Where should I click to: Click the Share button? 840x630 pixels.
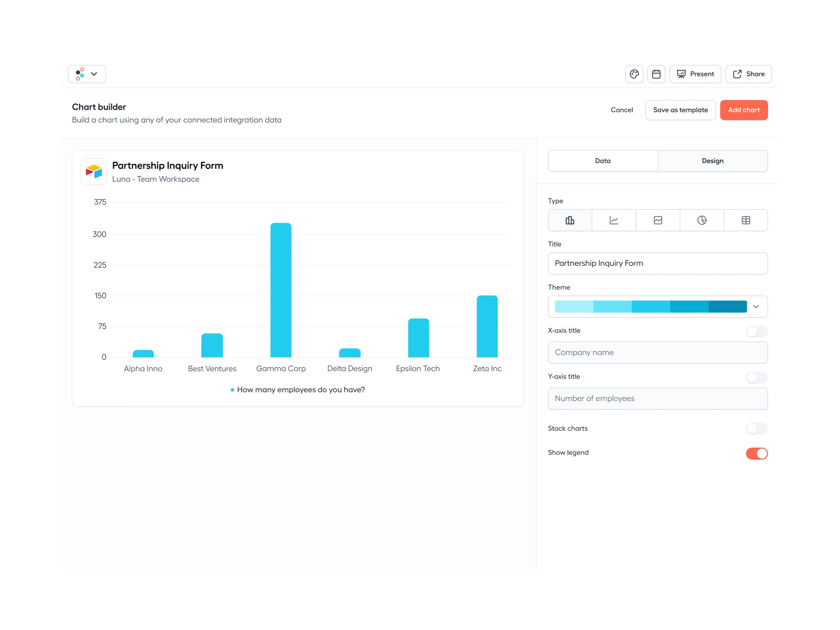pyautogui.click(x=749, y=74)
